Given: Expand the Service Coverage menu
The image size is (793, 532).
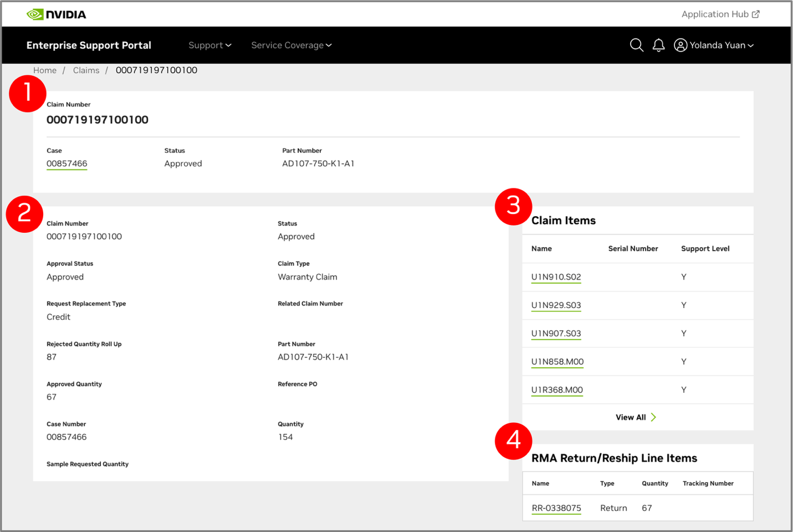Looking at the screenshot, I should coord(291,45).
